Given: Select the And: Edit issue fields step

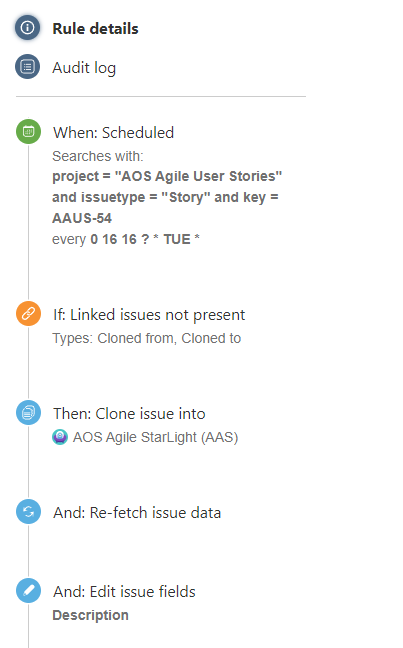Looking at the screenshot, I should 124,592.
